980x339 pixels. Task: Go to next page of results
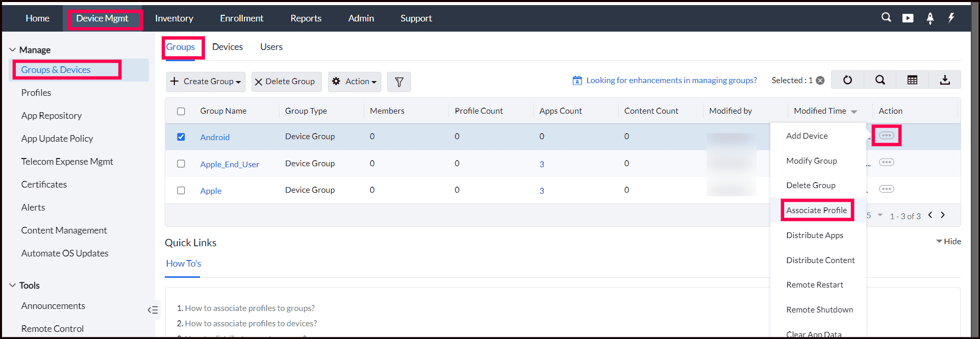(943, 215)
